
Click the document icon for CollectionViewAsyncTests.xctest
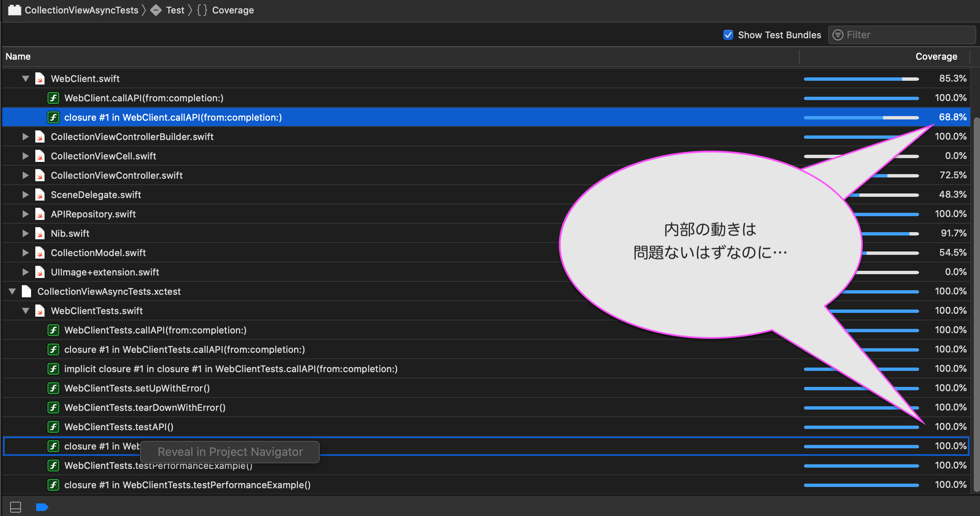click(26, 291)
